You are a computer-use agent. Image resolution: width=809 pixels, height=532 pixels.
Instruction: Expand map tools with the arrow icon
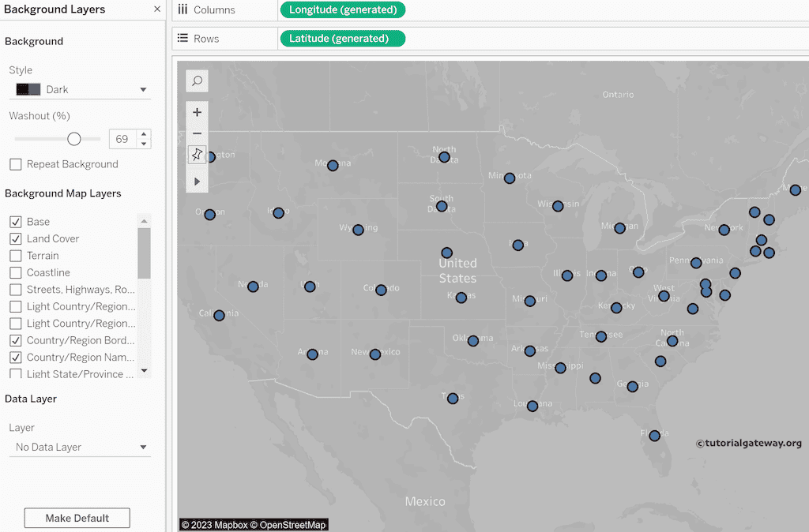pyautogui.click(x=197, y=182)
